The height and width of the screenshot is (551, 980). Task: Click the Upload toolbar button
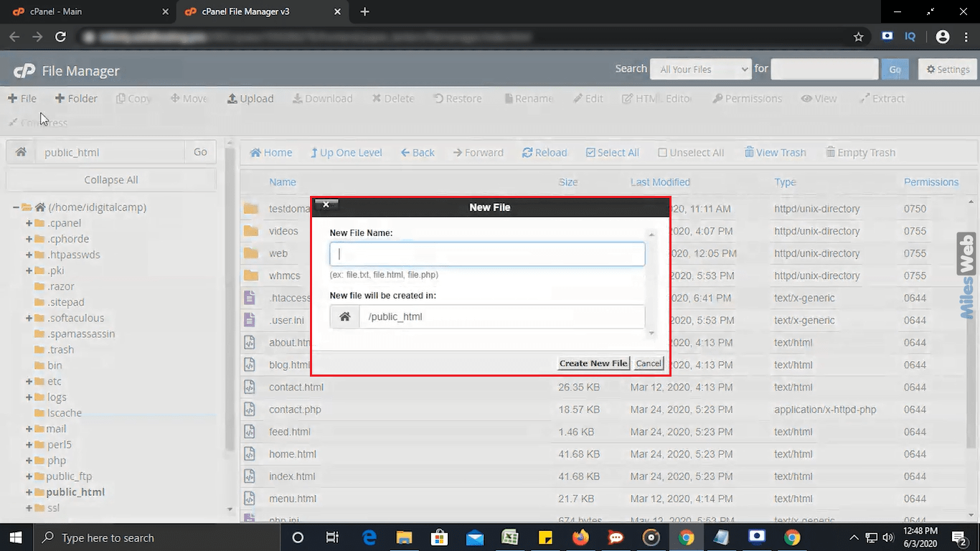[x=250, y=98]
